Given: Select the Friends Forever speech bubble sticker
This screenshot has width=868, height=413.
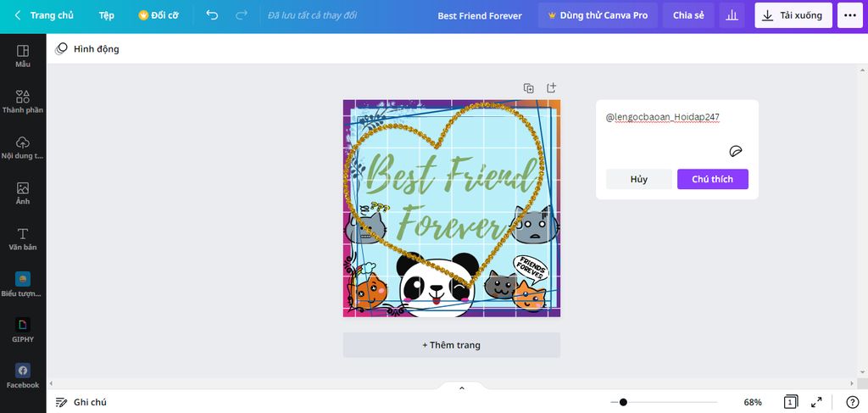Looking at the screenshot, I should pyautogui.click(x=531, y=269).
